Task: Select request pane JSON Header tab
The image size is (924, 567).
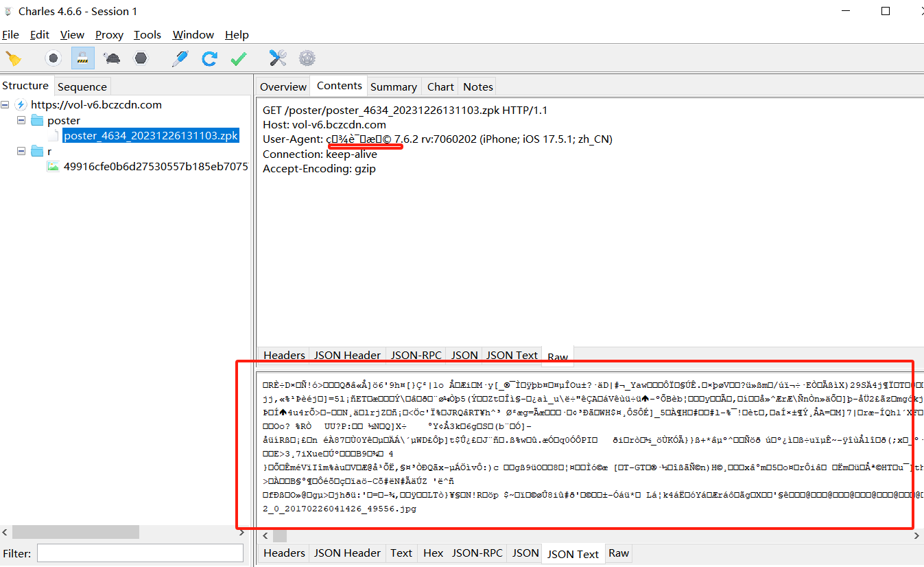Action: click(x=347, y=355)
